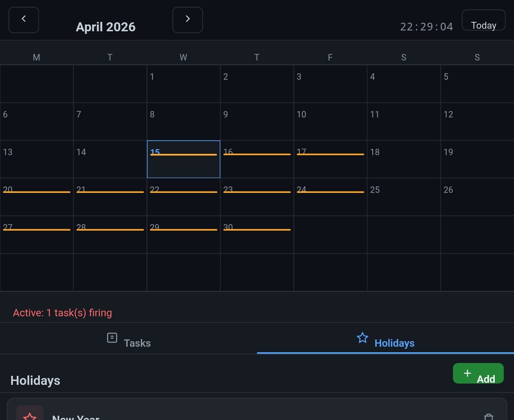Click the 'Active: 1 task(s) firing' status

[63, 313]
